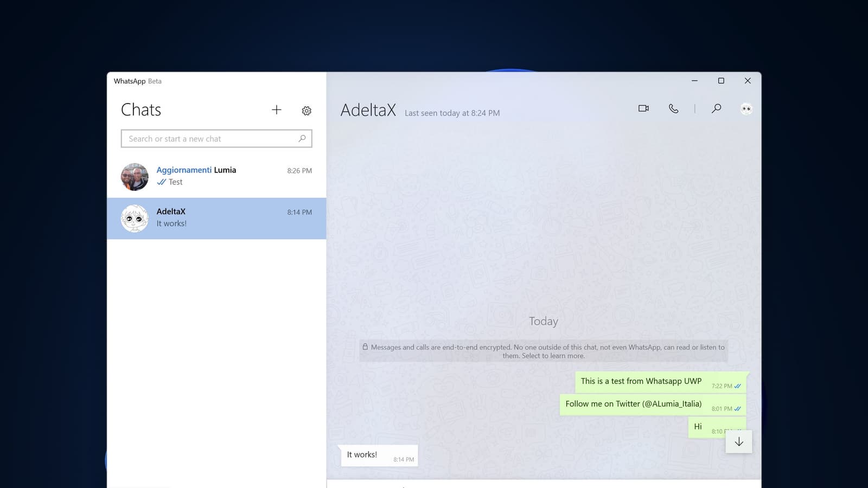The width and height of the screenshot is (868, 488).
Task: Jump to latest message with down arrow
Action: click(739, 442)
